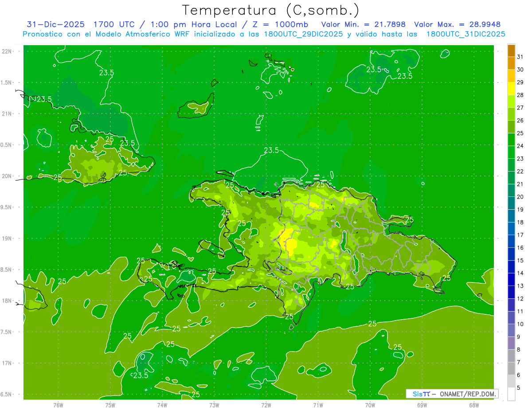Click the '69W' longitude axis label
The width and height of the screenshot is (532, 411).
tap(422, 405)
